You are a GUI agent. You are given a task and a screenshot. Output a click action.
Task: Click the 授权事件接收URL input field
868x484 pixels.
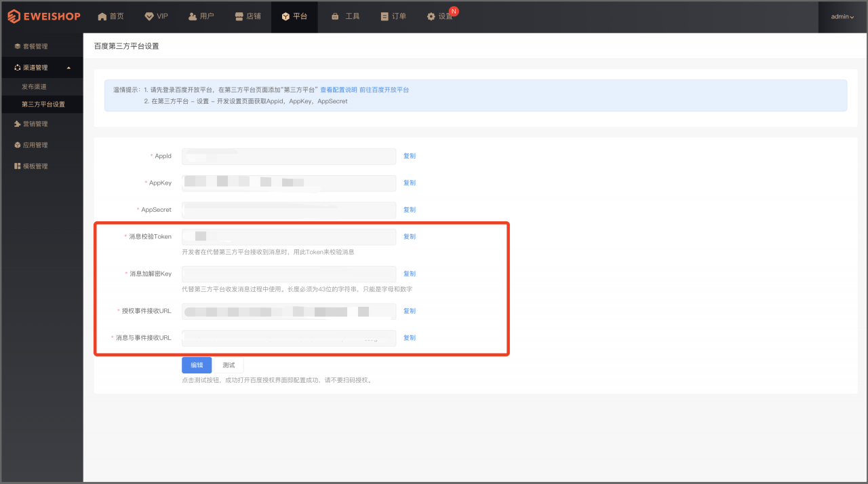[289, 311]
